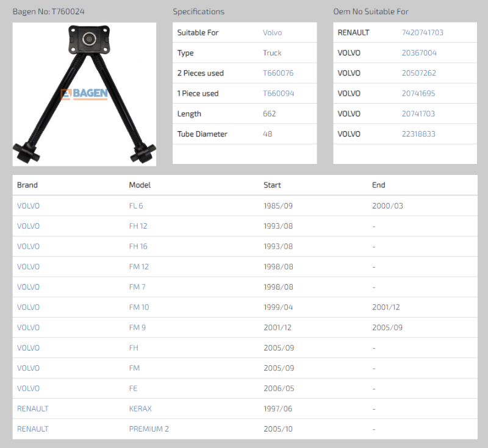Click the 'Truck' type value

272,53
